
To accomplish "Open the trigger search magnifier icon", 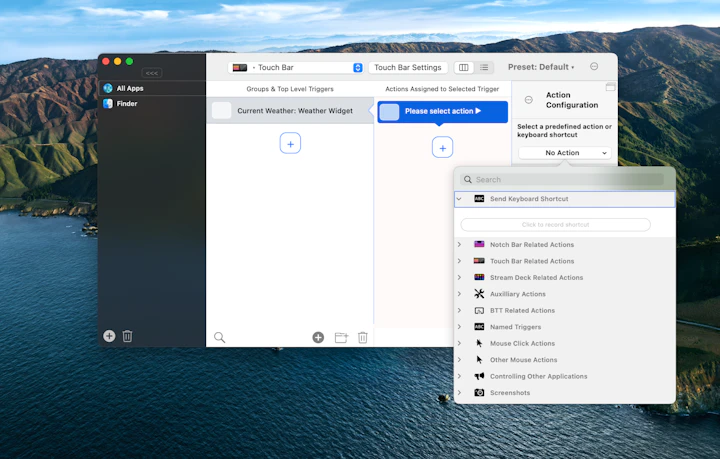I will click(x=219, y=338).
